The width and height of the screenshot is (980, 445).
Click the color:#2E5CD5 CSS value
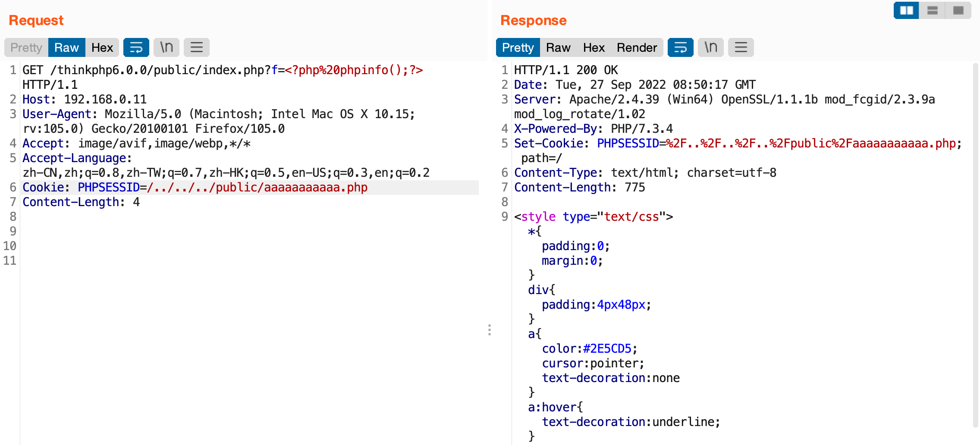607,348
